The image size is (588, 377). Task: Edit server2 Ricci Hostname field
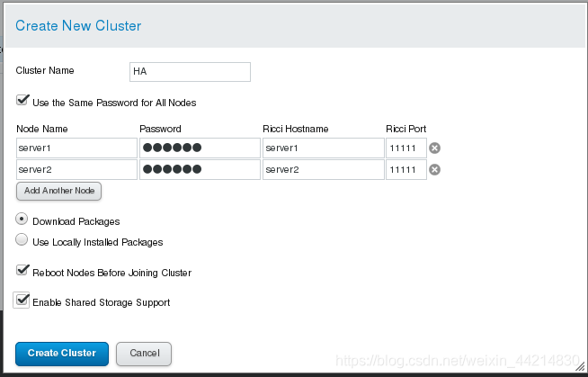pyautogui.click(x=324, y=170)
